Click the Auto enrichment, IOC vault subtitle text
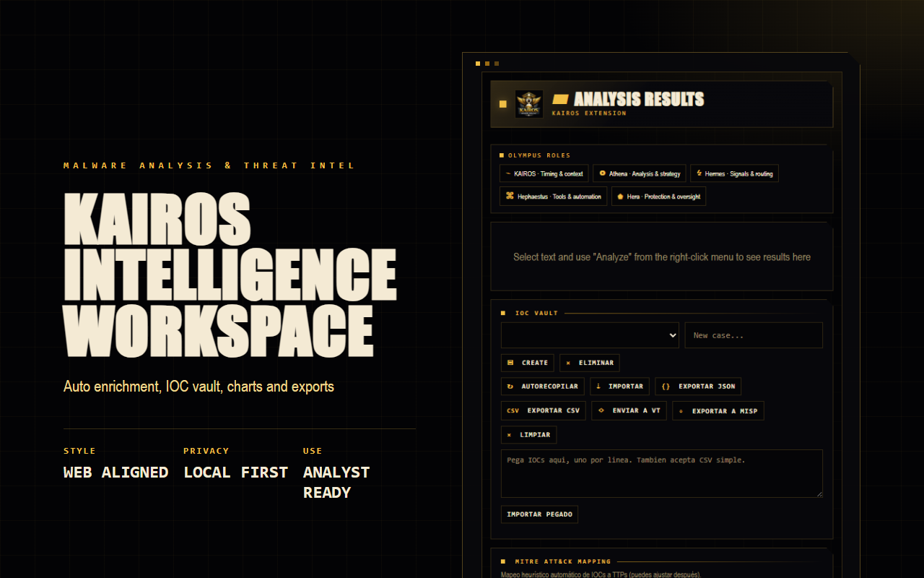Screen dimensions: 924x578 coord(199,387)
